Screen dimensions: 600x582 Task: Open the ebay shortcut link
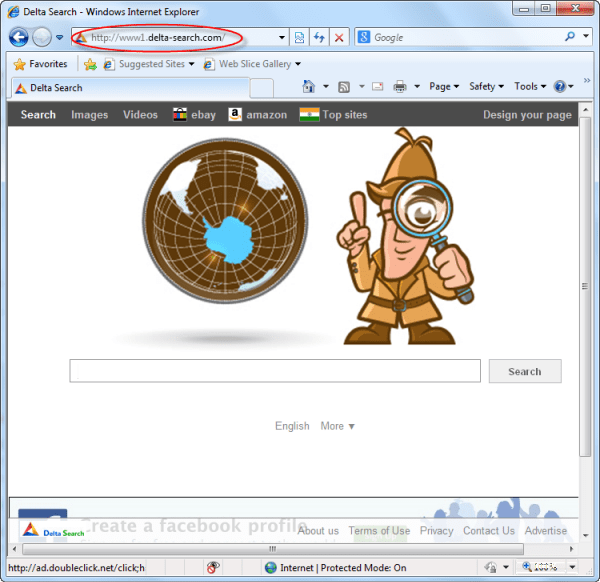pyautogui.click(x=194, y=114)
